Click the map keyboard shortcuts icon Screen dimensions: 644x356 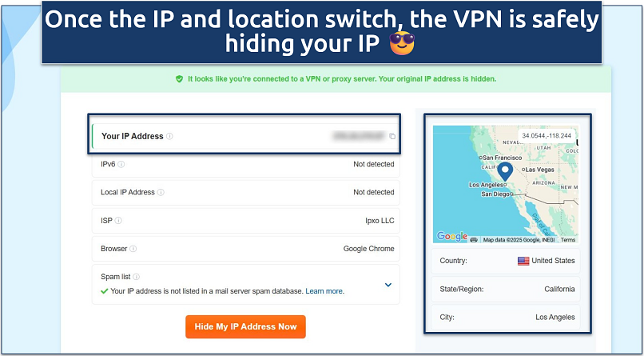(475, 239)
